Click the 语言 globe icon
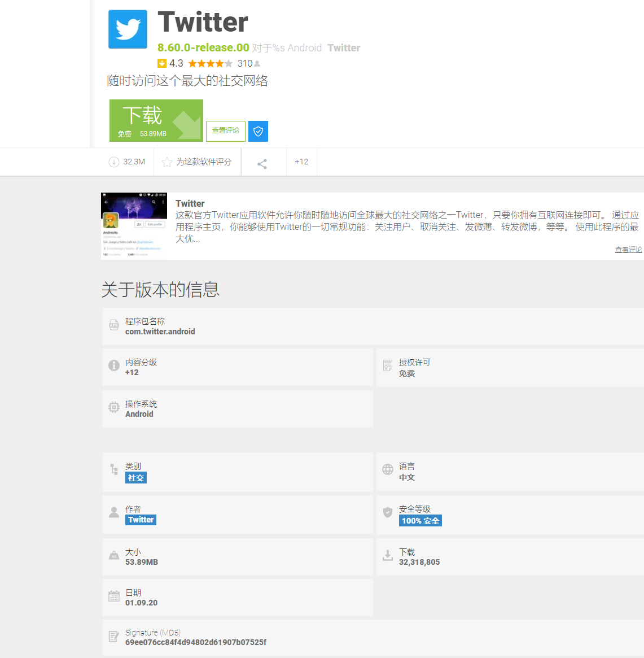The image size is (644, 658). 388,469
